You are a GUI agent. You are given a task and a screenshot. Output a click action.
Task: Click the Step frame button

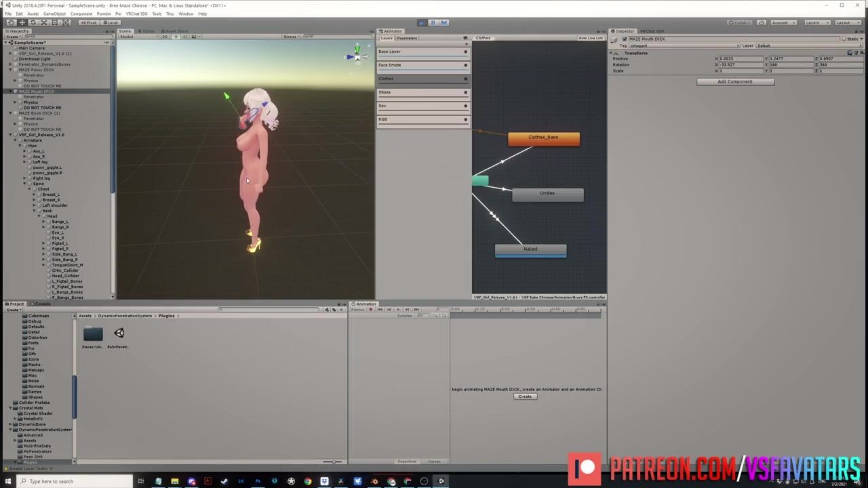pos(444,22)
